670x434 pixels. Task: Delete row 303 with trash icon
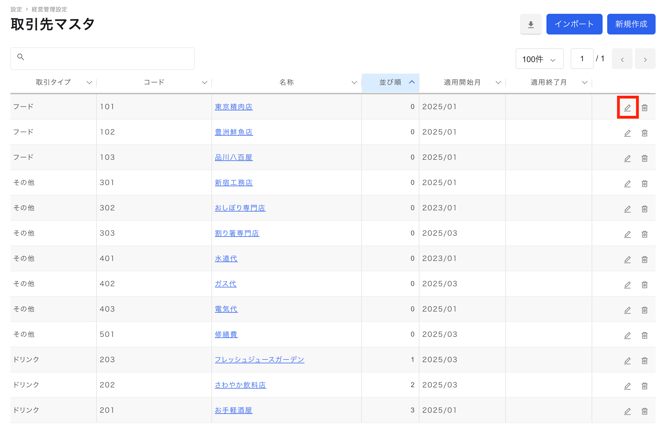(644, 234)
